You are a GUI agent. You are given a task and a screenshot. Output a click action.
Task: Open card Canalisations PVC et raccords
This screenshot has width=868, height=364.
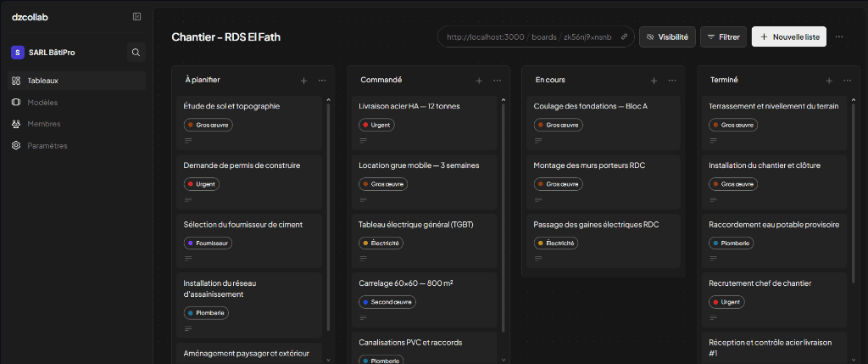(x=424, y=348)
